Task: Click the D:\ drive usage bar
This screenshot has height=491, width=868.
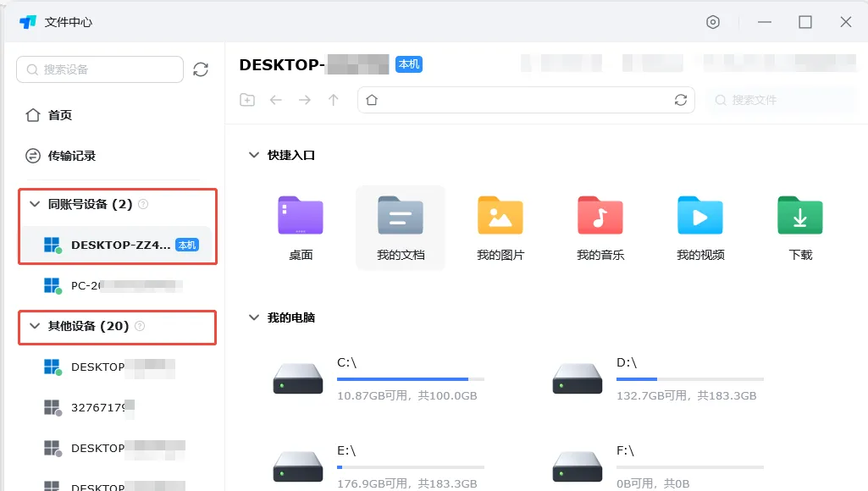Action: (x=690, y=379)
